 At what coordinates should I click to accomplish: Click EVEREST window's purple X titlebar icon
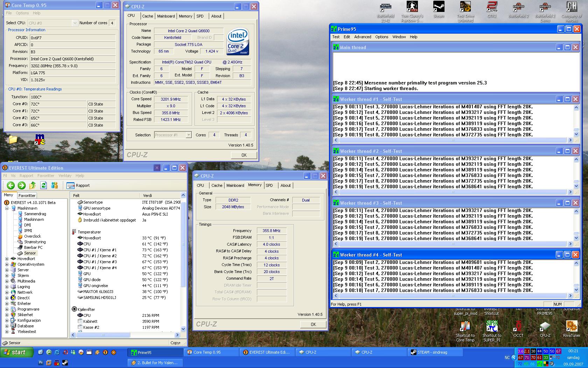coord(157,168)
